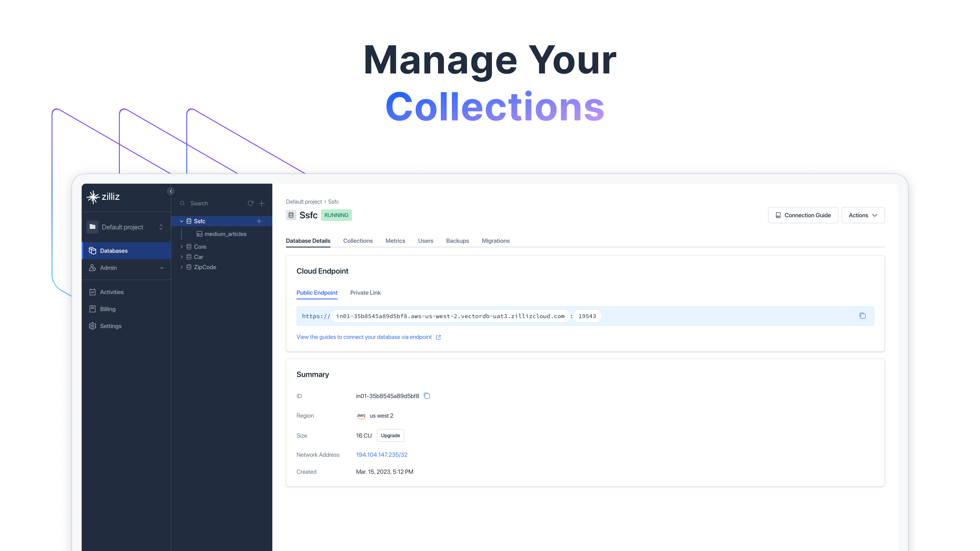Open Settings gear in the sidebar
980x551 pixels.
coord(92,326)
